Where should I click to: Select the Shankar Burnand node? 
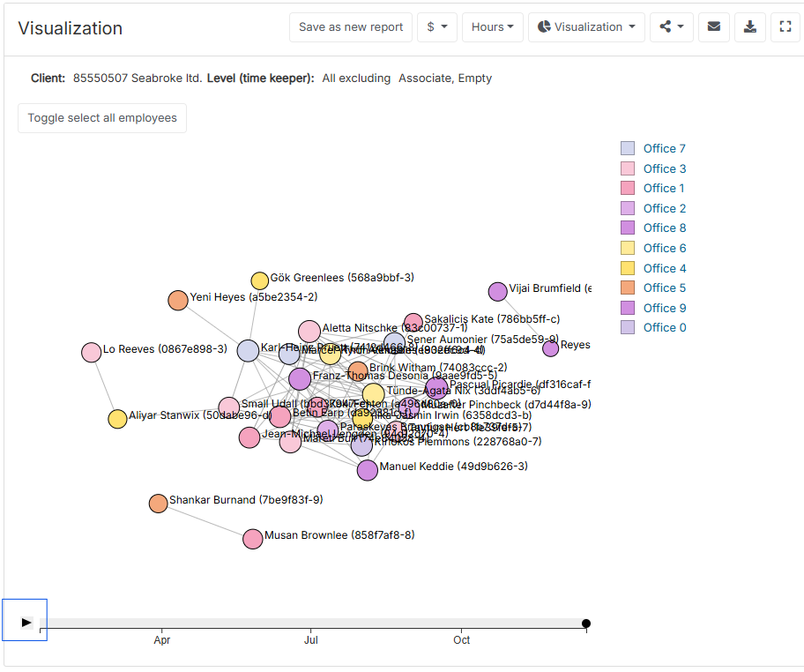point(159,504)
